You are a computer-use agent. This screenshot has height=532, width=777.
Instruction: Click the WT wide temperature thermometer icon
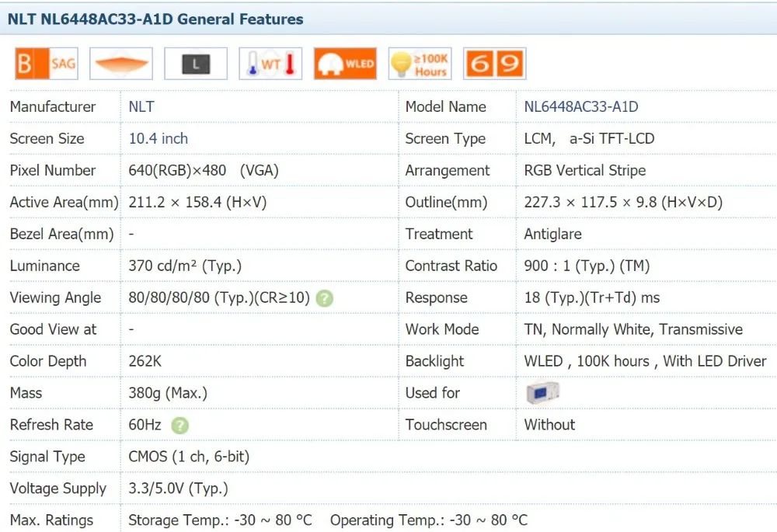pyautogui.click(x=270, y=64)
